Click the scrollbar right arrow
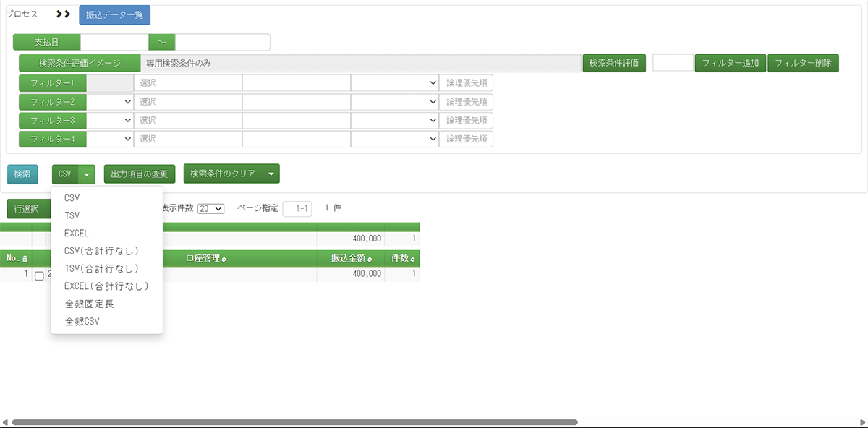Screen dimensions: 868x428 coord(862,422)
